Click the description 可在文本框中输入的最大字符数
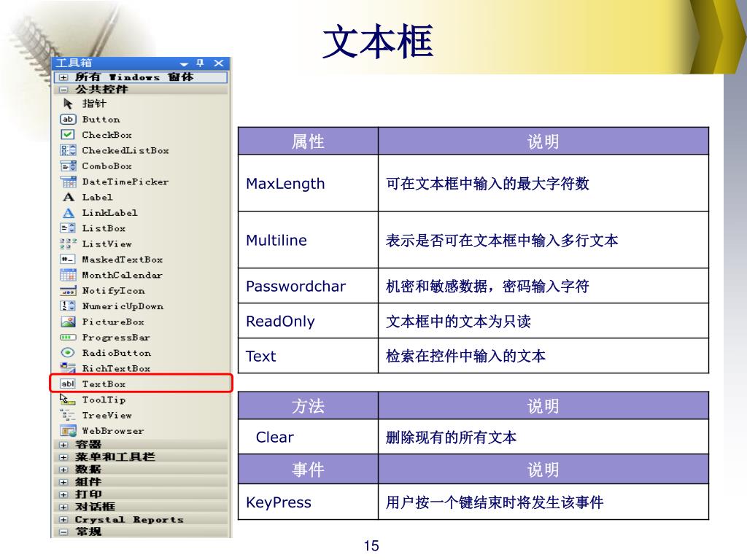This screenshot has width=747, height=560. coord(487,183)
